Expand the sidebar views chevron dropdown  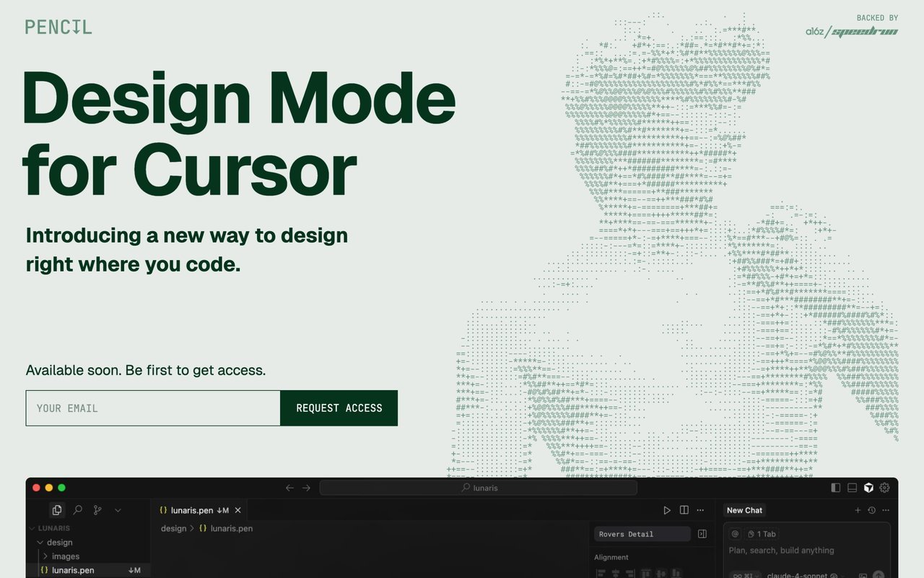point(118,510)
